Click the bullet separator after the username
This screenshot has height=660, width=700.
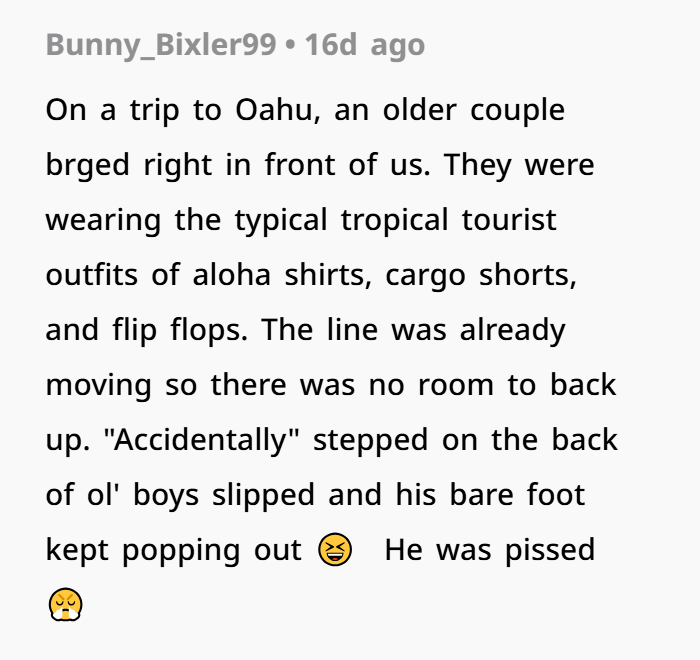coord(290,46)
